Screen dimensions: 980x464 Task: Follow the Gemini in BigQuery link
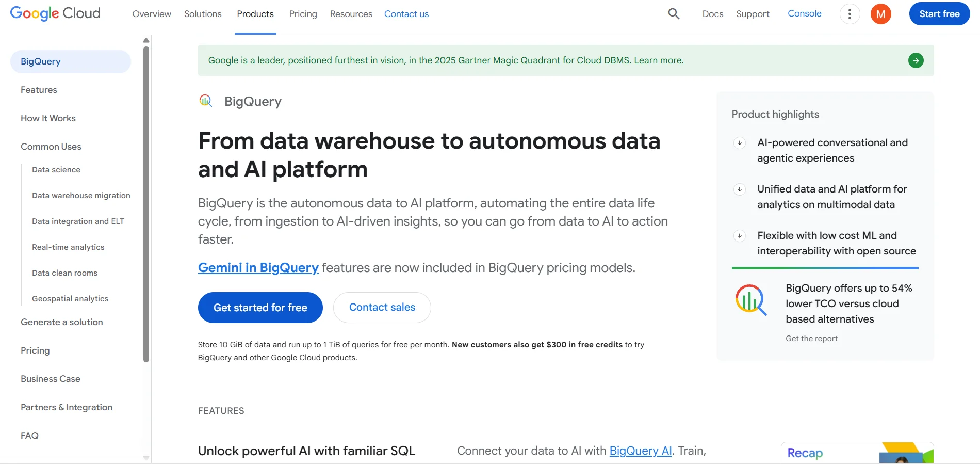tap(258, 267)
